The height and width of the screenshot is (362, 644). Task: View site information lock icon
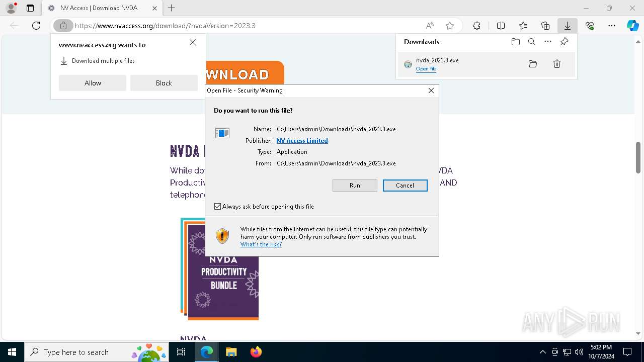pyautogui.click(x=63, y=26)
